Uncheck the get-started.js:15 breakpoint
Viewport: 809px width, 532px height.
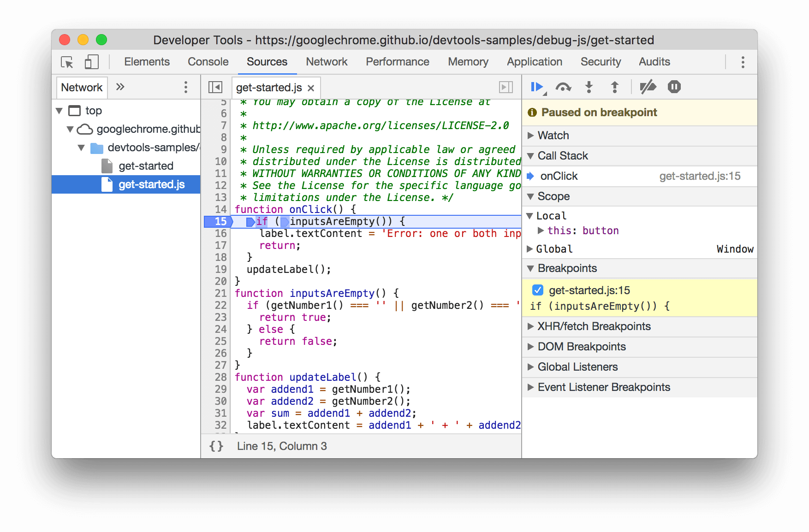[537, 290]
